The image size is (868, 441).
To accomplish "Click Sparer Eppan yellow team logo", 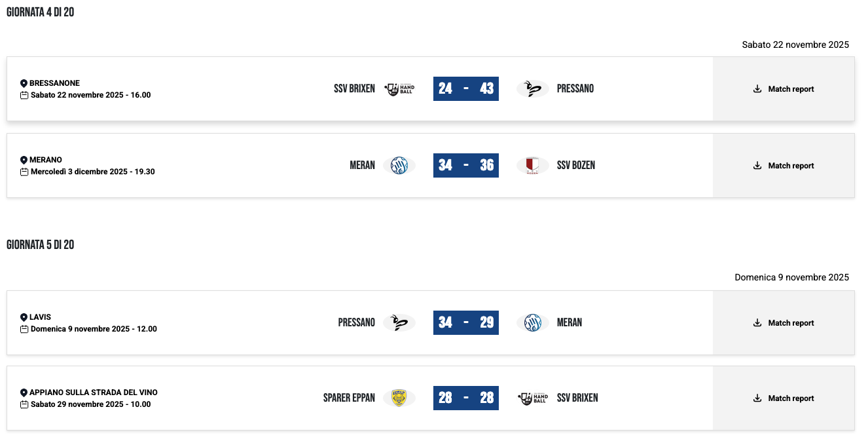I will click(399, 398).
